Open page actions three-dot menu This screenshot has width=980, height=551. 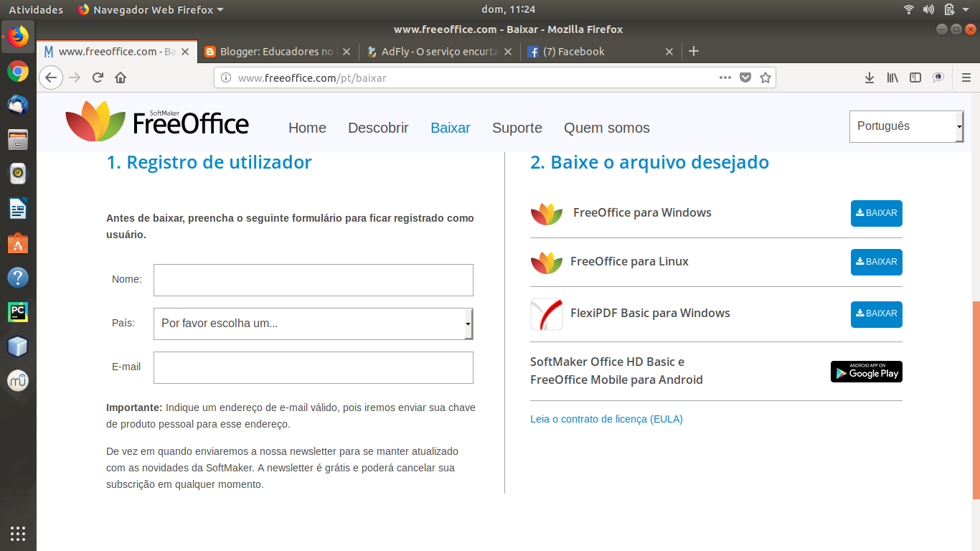coord(725,77)
